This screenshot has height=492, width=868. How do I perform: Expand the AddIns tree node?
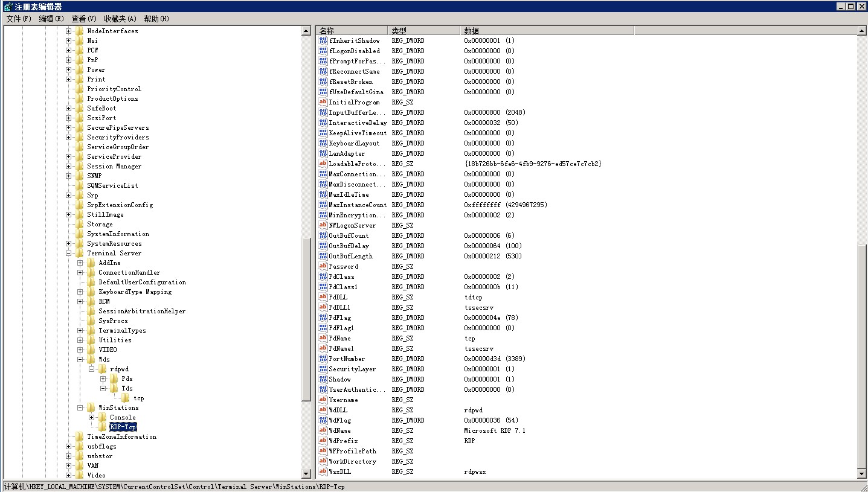point(80,263)
